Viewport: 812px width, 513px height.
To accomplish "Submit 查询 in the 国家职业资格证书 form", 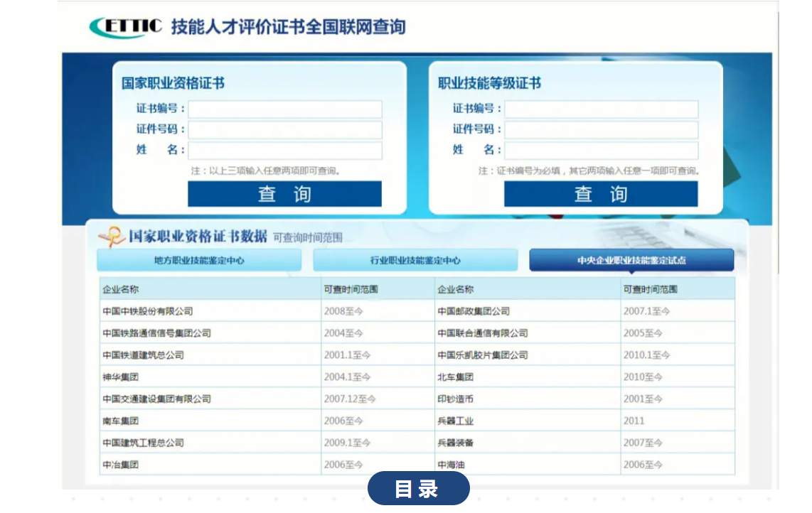I will click(285, 194).
